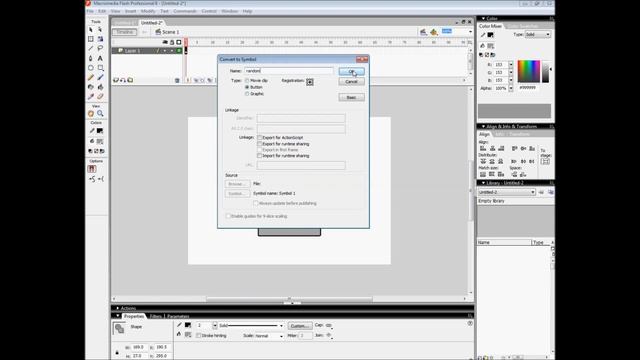640x360 pixels.
Task: Select the Lasso tool
Action: 100,49
